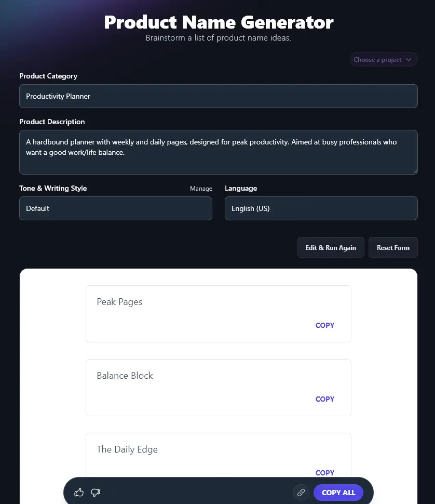Click the thumbs down feedback icon
Image resolution: width=435 pixels, height=504 pixels.
coord(95,492)
